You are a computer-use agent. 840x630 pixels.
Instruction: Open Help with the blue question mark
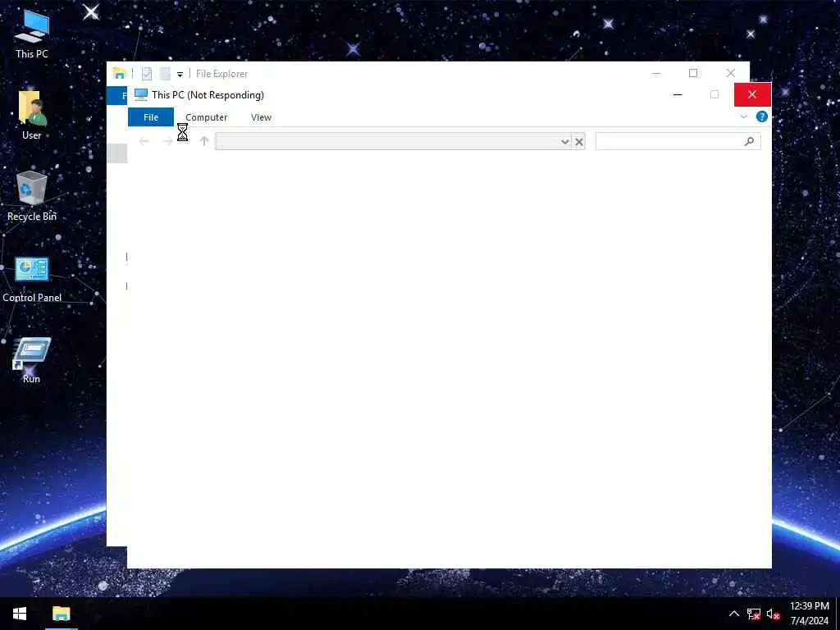[761, 116]
